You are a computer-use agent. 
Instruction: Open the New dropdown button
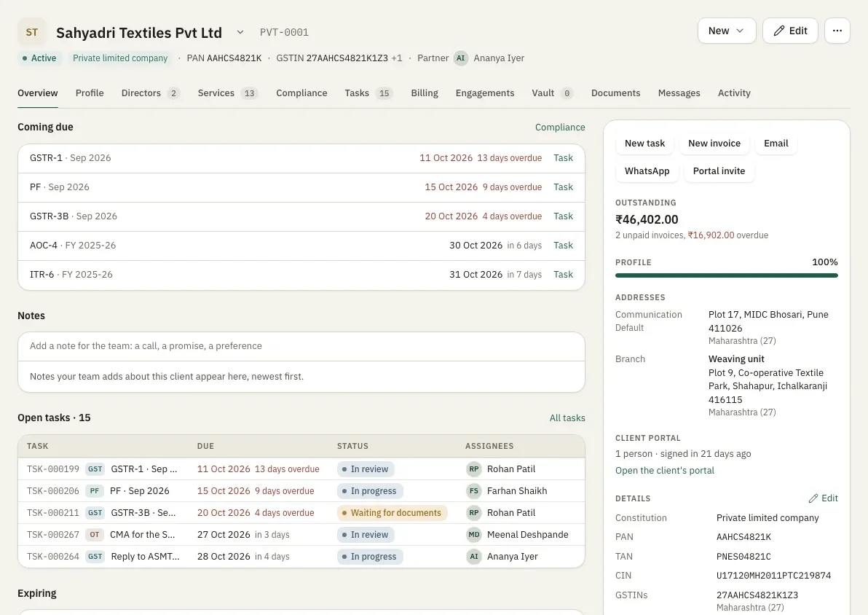point(726,31)
